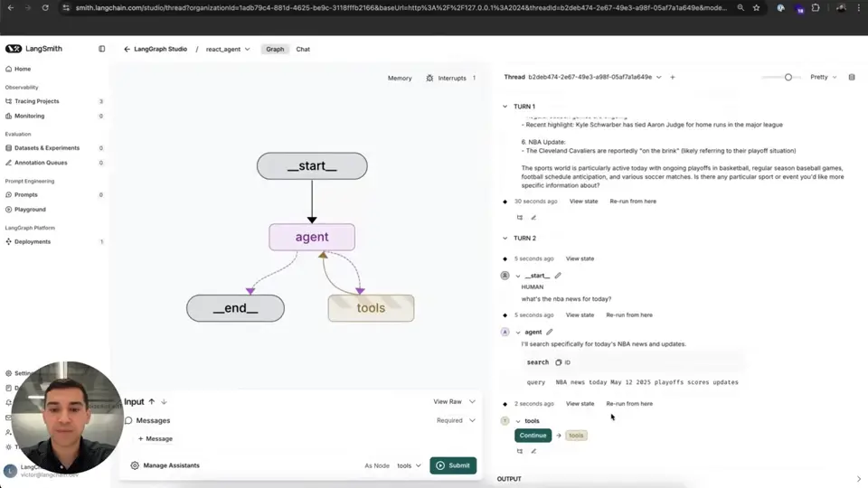
Task: Click the Playground icon in sidebar
Action: coord(8,210)
